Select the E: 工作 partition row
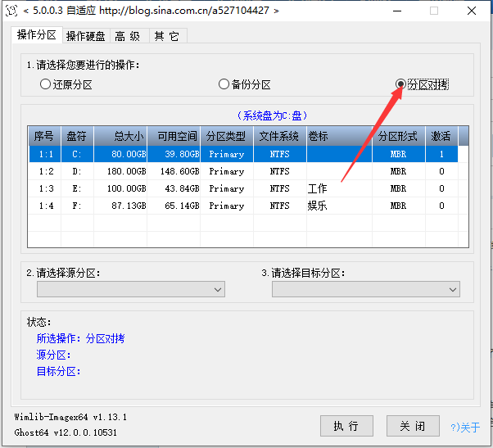The image size is (493, 448). coord(246,188)
